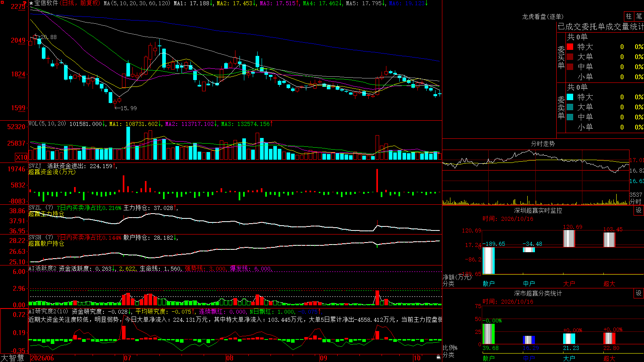Click the lock icon on the date axis
Image resolution: width=644 pixels, height=362 pixels.
(439, 357)
